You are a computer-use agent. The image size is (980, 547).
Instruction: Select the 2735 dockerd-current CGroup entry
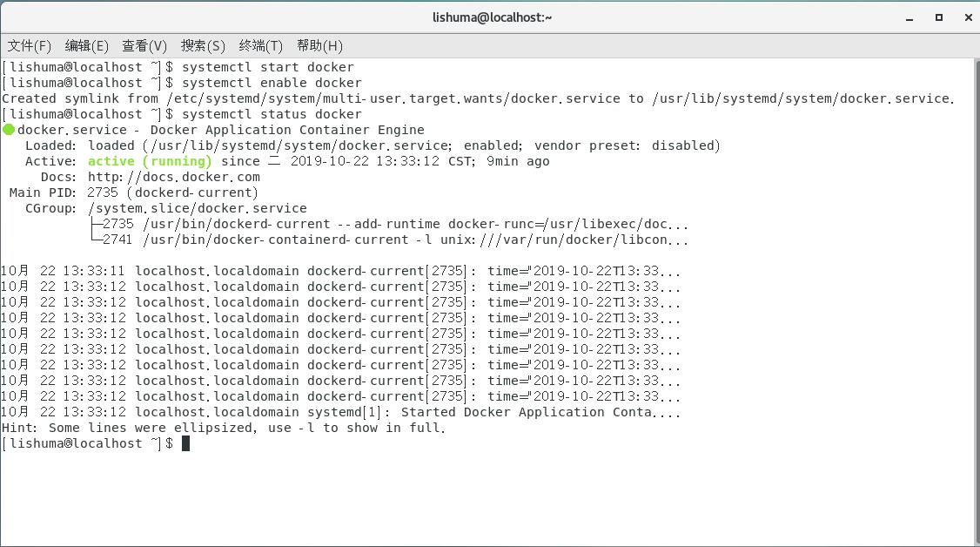[392, 224]
